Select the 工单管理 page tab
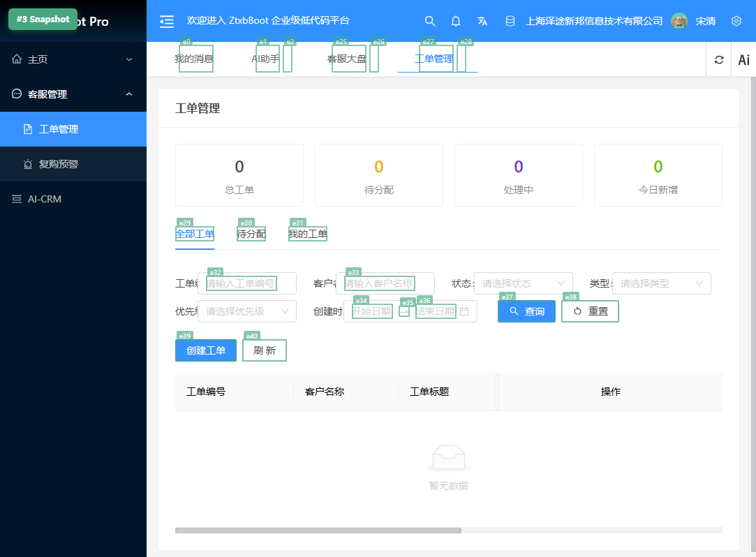756x557 pixels. [x=434, y=59]
